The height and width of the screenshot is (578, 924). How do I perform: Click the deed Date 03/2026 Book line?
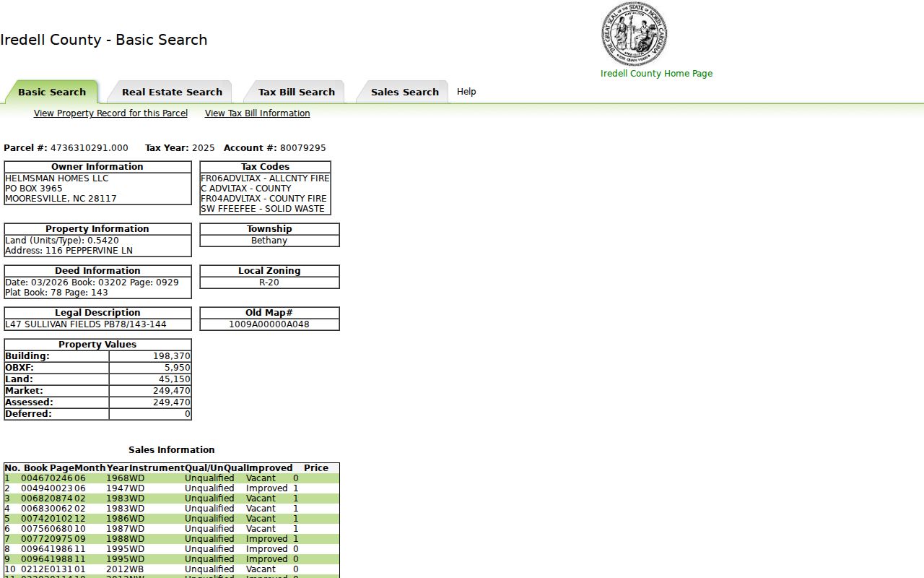pyautogui.click(x=92, y=282)
